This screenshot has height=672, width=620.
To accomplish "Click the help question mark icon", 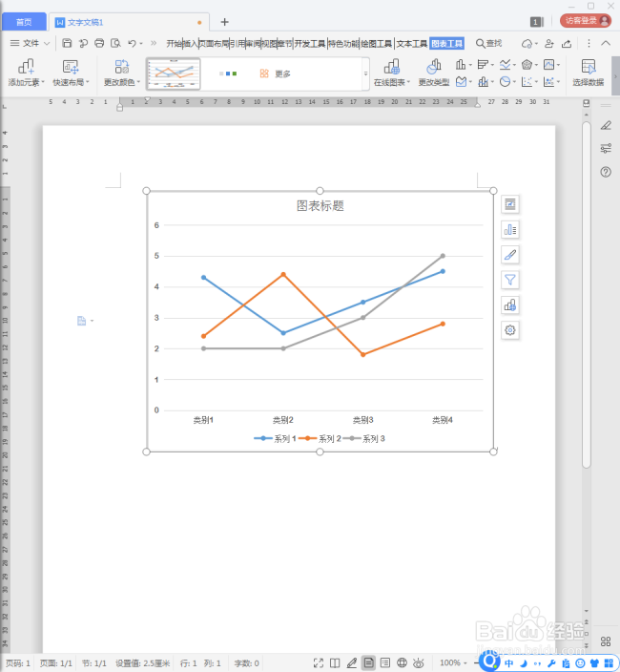I will click(x=606, y=172).
